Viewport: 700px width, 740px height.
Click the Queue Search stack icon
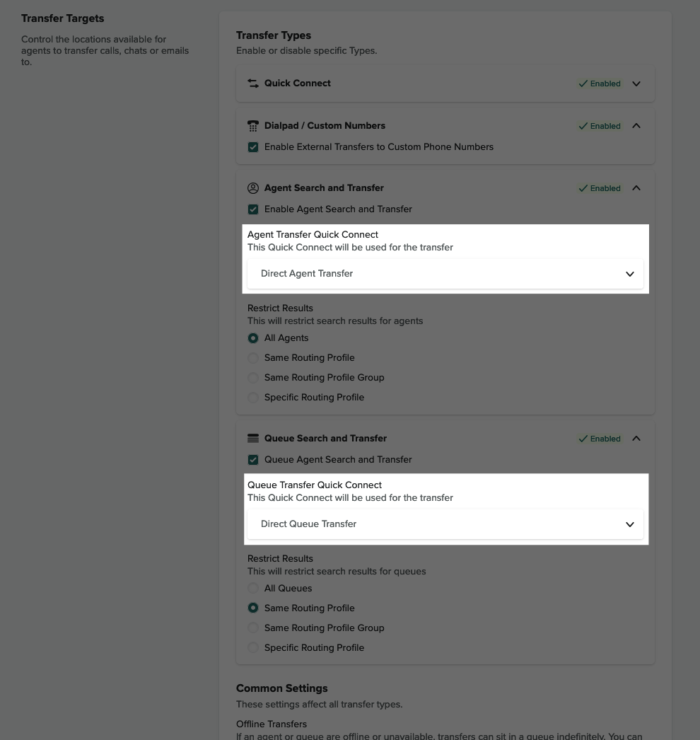pos(253,439)
